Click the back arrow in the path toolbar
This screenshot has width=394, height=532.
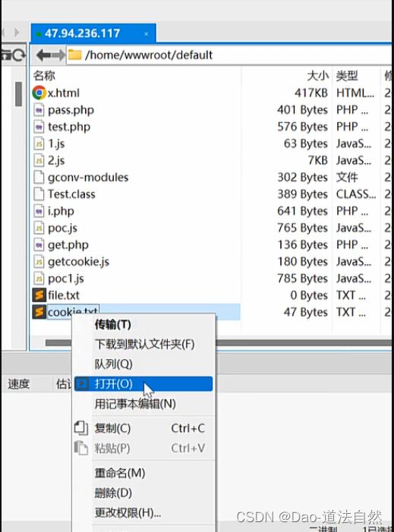point(43,55)
